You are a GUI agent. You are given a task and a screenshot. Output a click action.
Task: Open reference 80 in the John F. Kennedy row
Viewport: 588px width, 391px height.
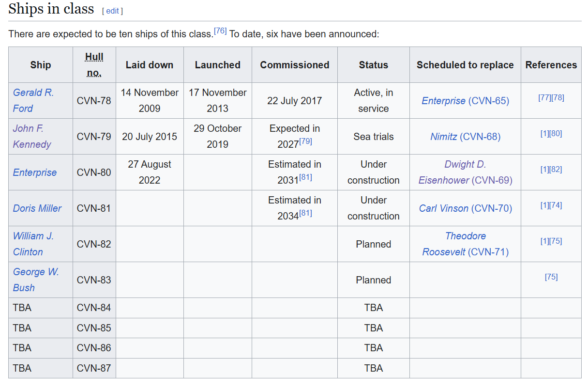(556, 133)
